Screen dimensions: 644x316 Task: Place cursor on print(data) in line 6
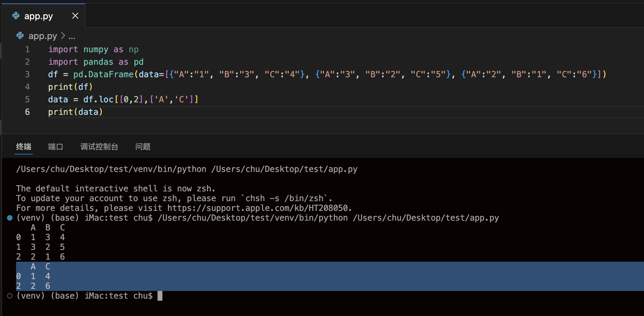75,112
